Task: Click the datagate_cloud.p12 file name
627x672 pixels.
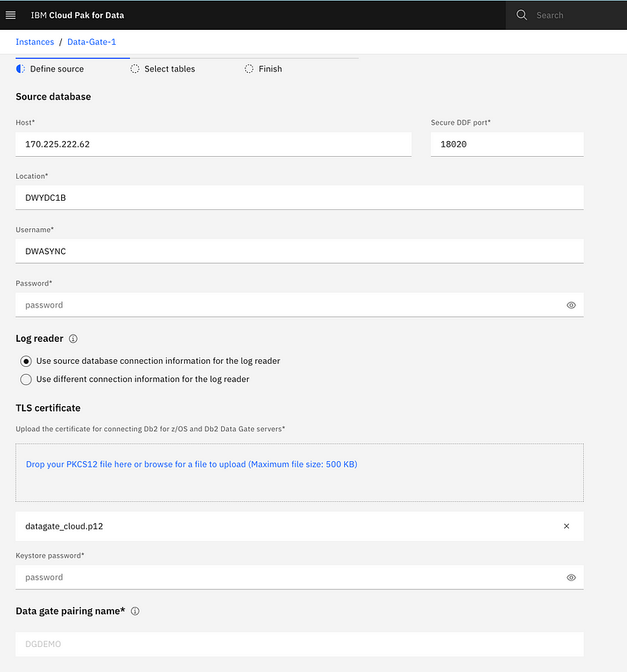Action: pyautogui.click(x=64, y=526)
